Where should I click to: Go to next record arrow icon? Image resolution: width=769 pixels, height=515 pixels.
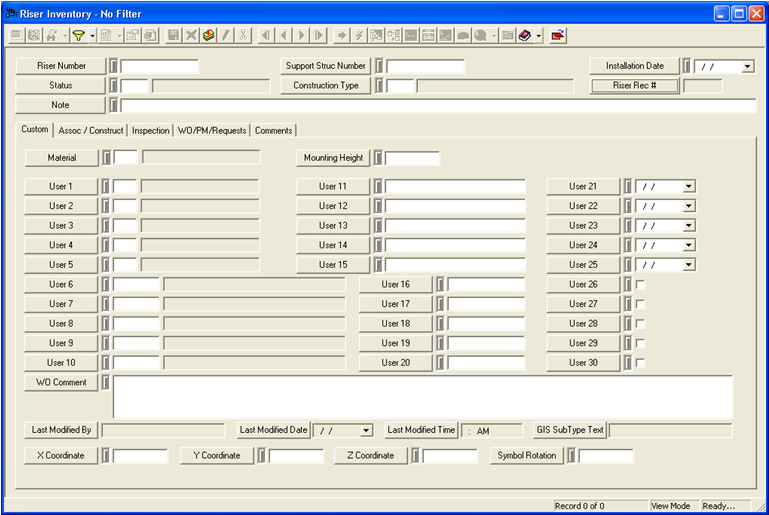(x=302, y=35)
